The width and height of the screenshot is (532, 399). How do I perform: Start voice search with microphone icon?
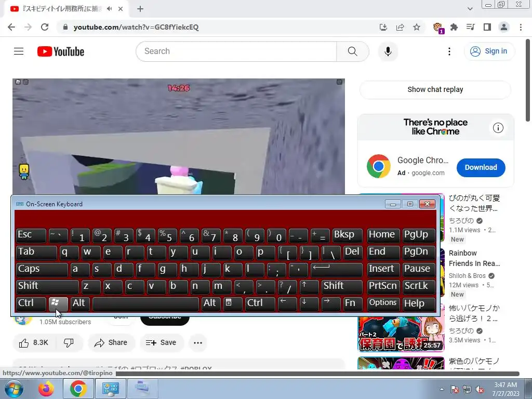[388, 51]
